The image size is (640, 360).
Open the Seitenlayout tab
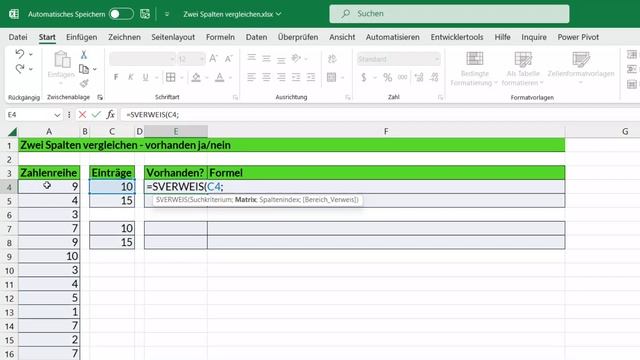(173, 37)
